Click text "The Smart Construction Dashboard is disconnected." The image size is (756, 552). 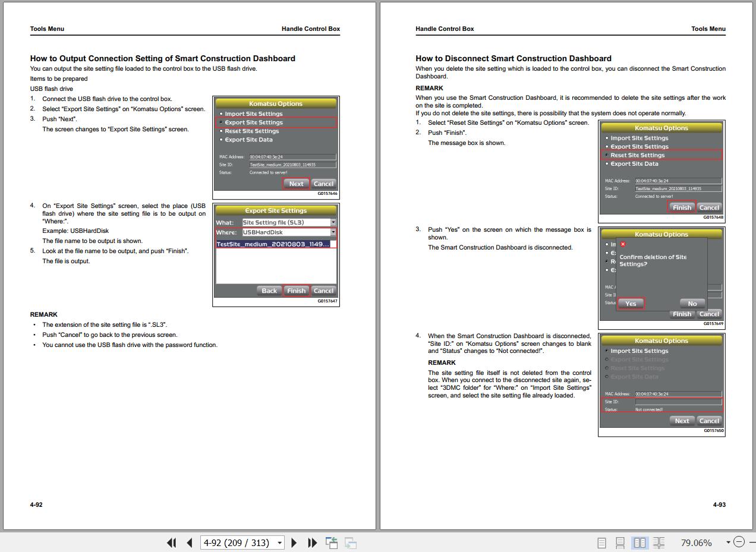(x=500, y=247)
